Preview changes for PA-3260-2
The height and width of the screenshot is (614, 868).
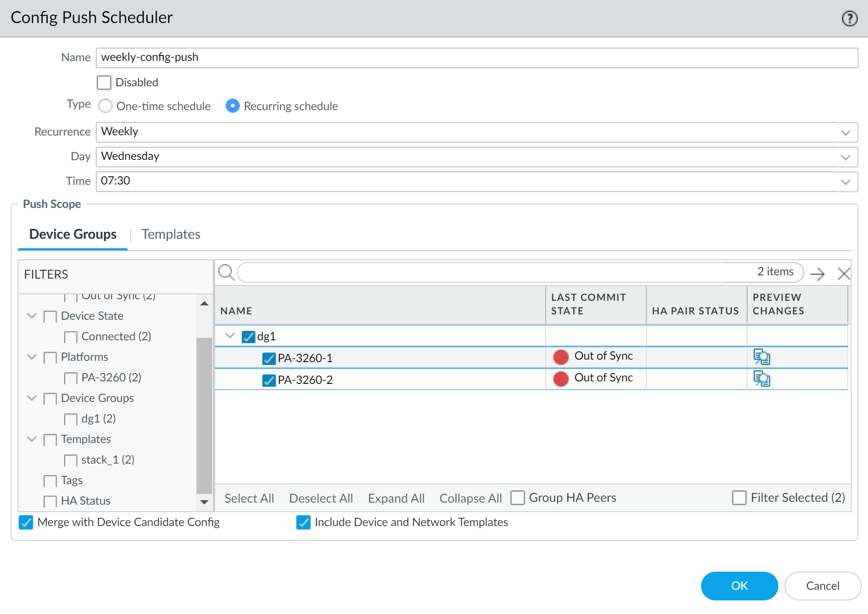click(x=761, y=379)
